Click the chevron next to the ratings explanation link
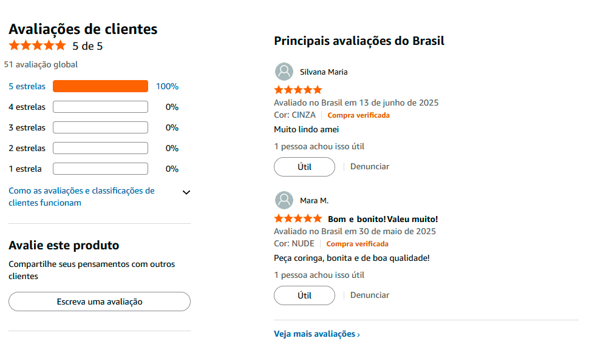Screen dimensions: 589x364 pyautogui.click(x=186, y=192)
